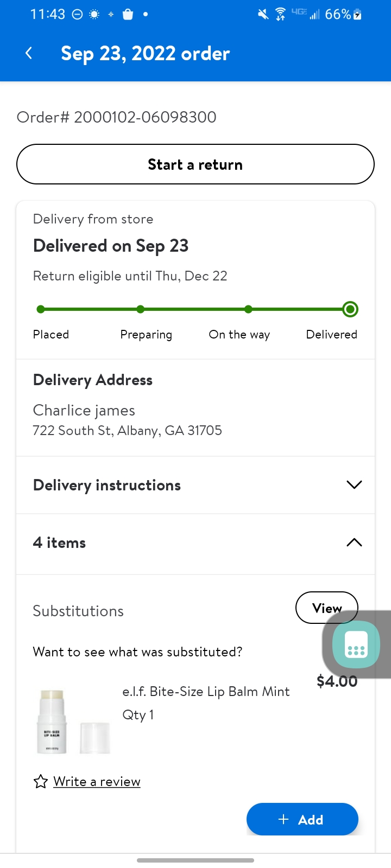Tap the Preparing progress dot
Image resolution: width=391 pixels, height=868 pixels.
pyautogui.click(x=141, y=309)
